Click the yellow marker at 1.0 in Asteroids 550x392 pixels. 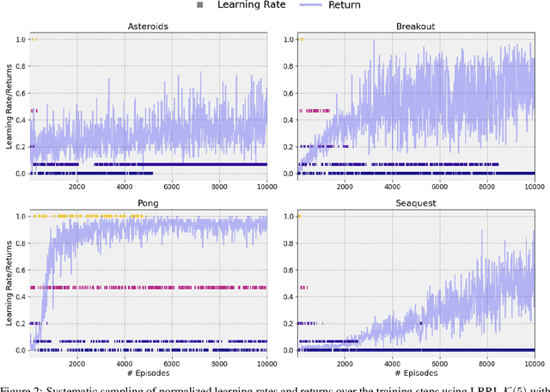tap(34, 40)
